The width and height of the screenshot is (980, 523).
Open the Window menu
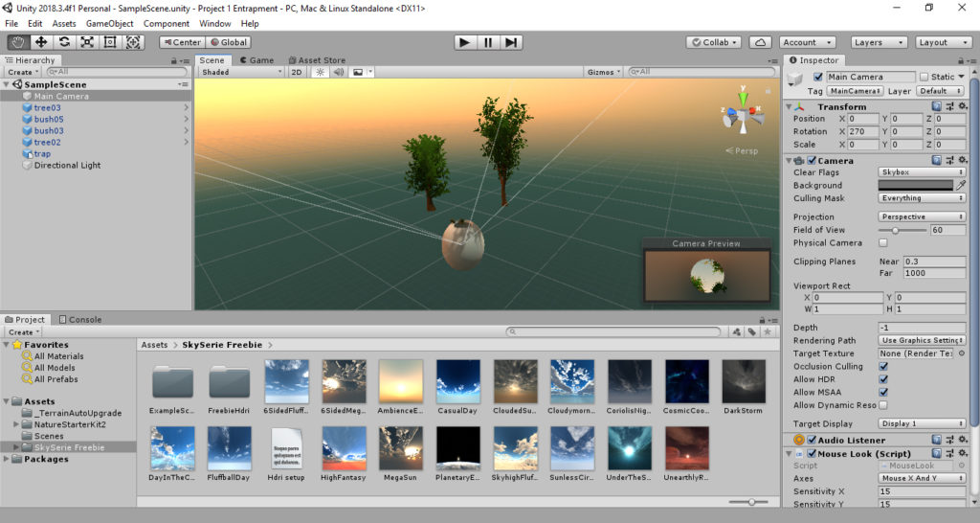[215, 24]
